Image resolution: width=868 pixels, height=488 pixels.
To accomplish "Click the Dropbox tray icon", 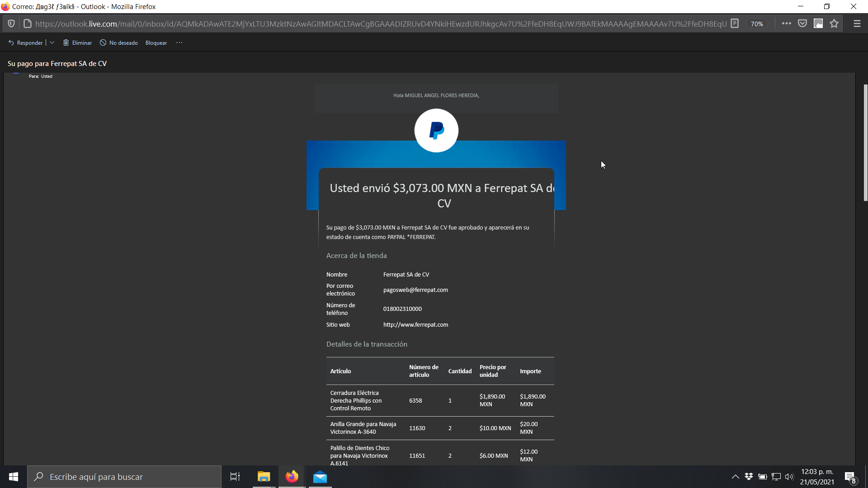I will pyautogui.click(x=749, y=477).
